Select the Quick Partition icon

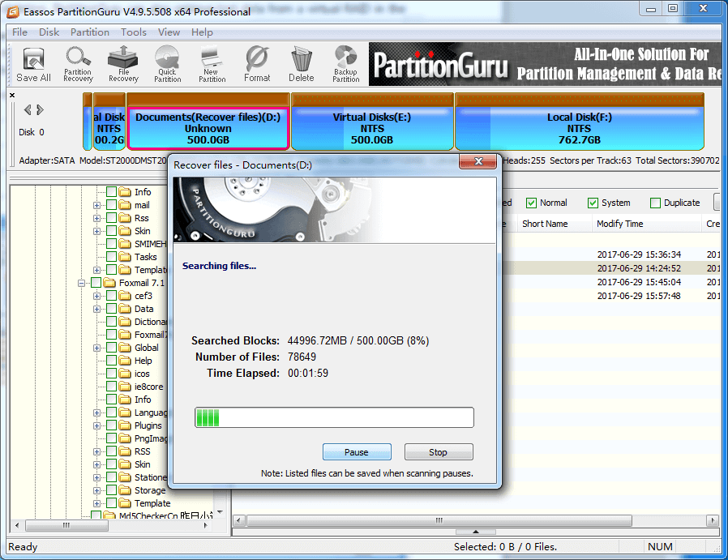(x=168, y=65)
